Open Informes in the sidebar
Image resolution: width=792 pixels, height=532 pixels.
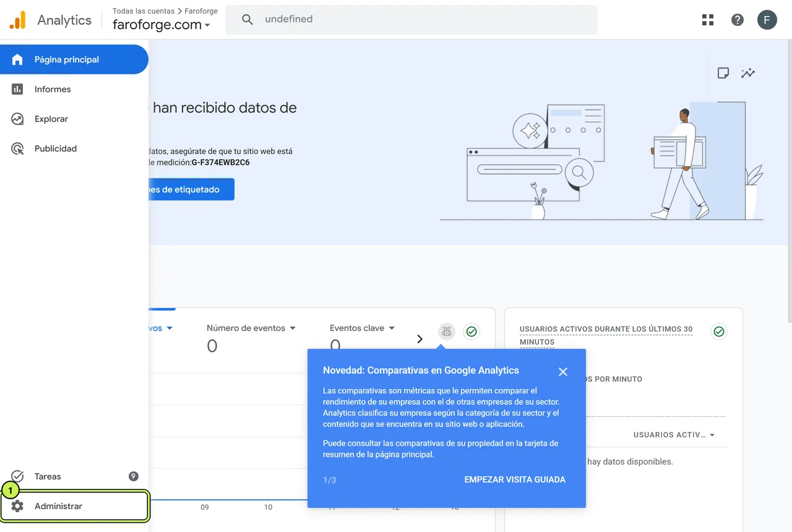tap(74, 89)
